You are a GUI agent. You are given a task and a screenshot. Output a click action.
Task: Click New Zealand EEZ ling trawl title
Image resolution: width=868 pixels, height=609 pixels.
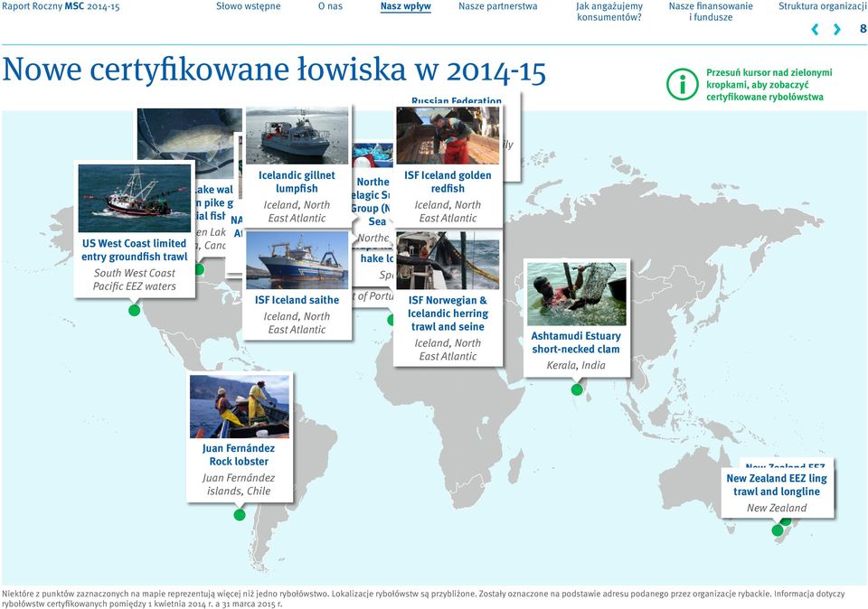[x=777, y=484]
